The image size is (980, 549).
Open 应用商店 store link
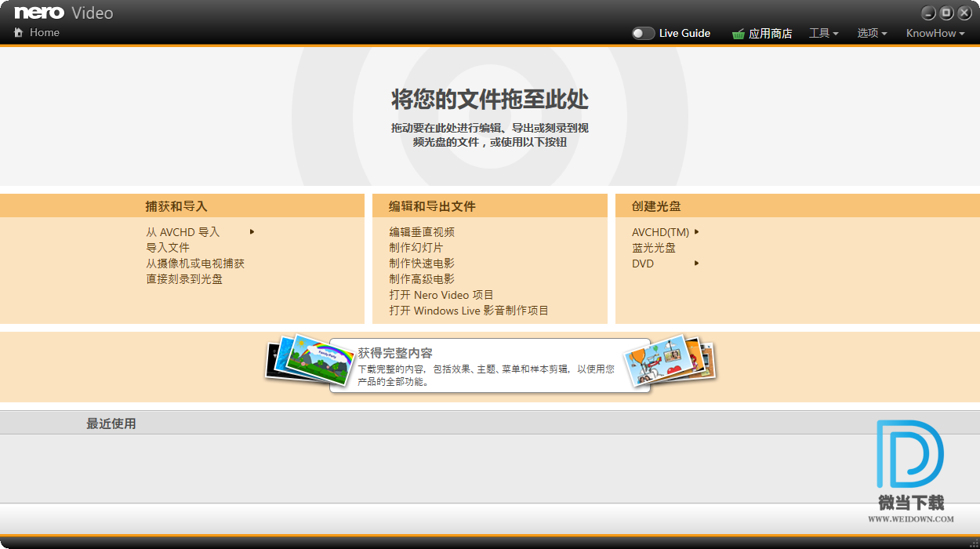tap(771, 33)
